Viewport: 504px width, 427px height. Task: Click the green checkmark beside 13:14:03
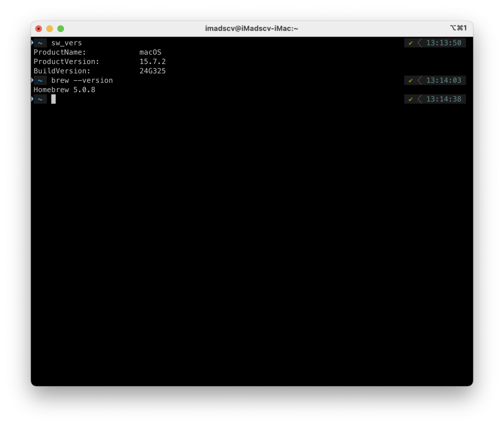click(410, 81)
